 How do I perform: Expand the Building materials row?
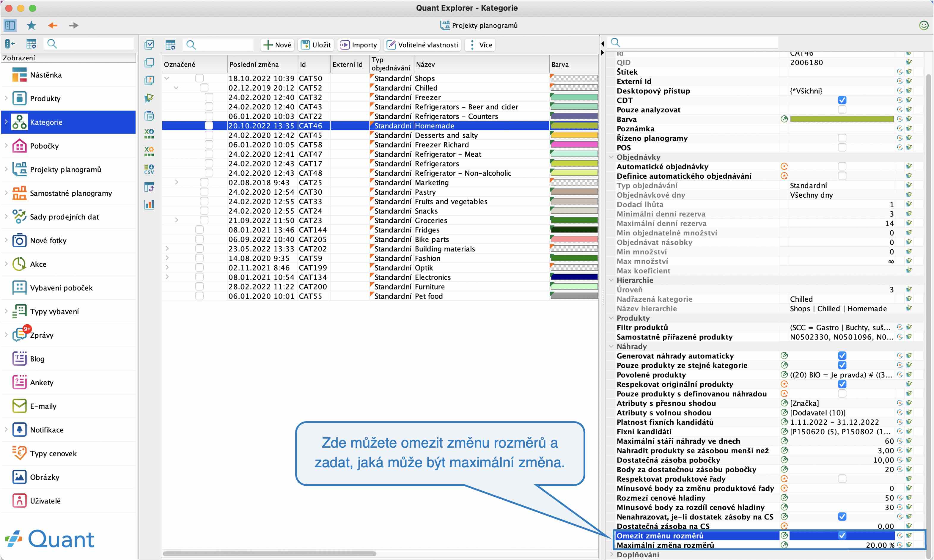coord(167,248)
